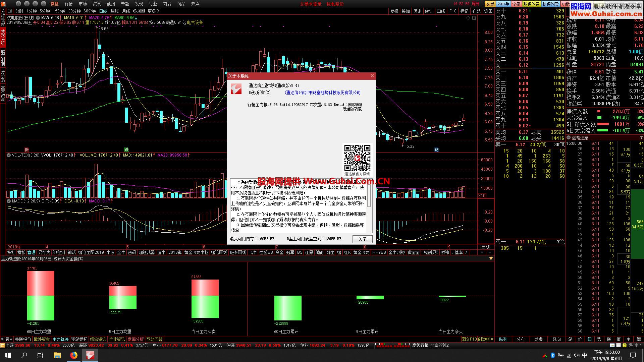Switch to 周线 weekly period
This screenshot has height=362, width=644.
(x=115, y=11)
